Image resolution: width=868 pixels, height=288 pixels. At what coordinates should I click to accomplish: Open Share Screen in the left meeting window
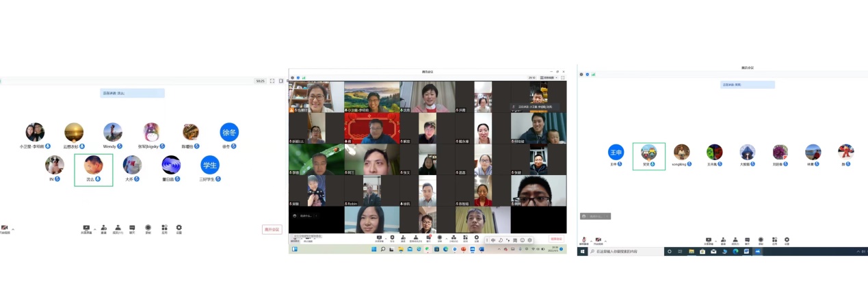click(86, 228)
